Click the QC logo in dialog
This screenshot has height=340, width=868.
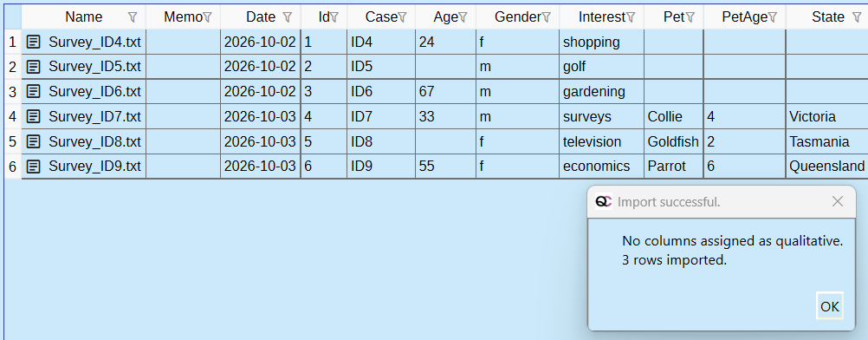click(604, 202)
